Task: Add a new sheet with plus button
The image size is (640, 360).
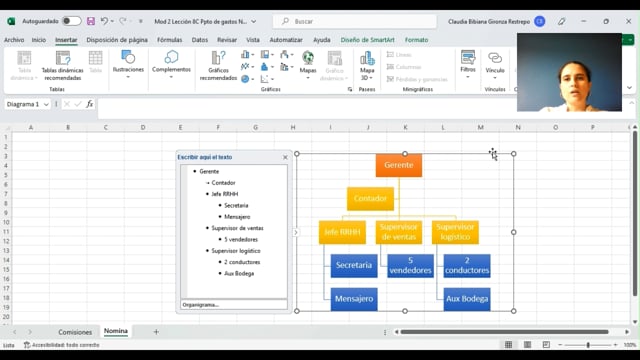Action: (x=156, y=332)
